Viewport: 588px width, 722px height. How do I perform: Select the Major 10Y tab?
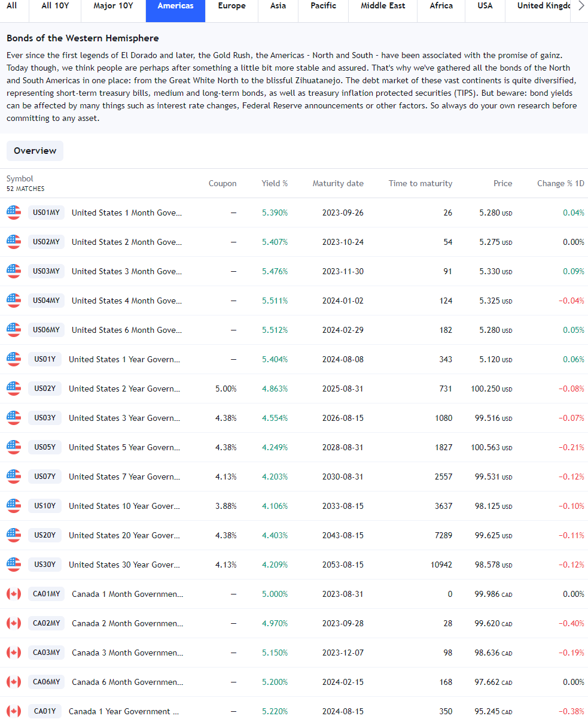(113, 6)
